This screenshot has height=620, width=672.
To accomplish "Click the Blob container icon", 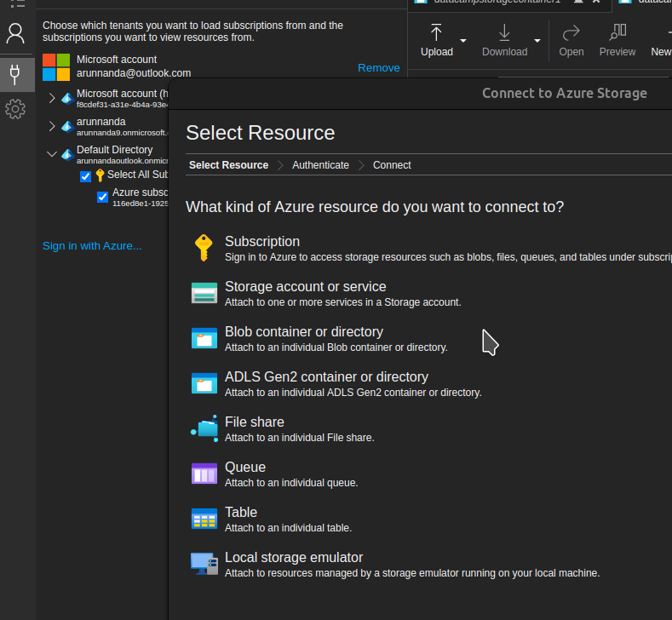I will (204, 337).
